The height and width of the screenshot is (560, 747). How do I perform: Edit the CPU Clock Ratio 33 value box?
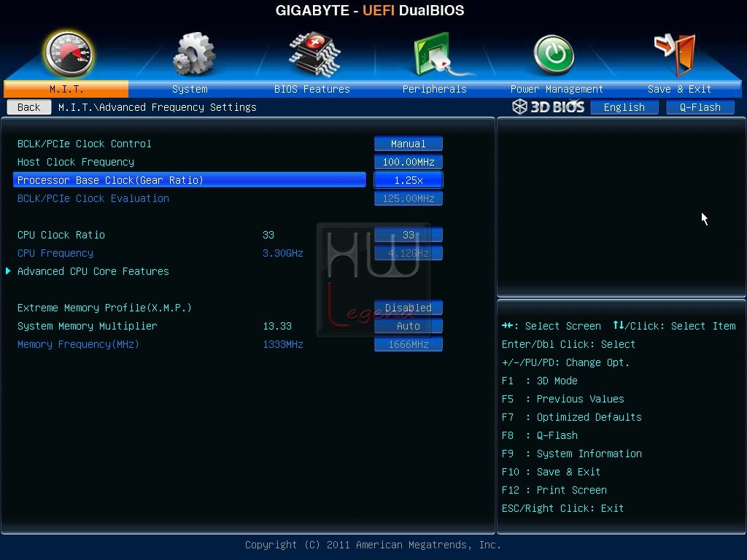409,235
